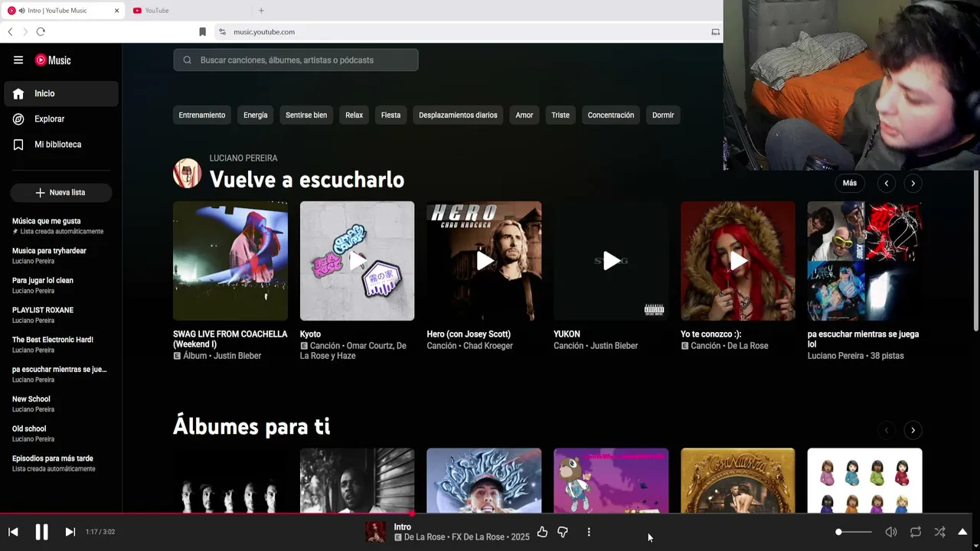
Task: Click the search field Buscar canciones
Action: (x=296, y=60)
